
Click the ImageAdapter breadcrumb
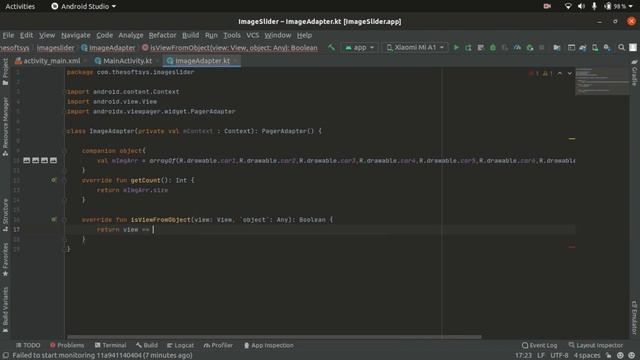point(108,48)
